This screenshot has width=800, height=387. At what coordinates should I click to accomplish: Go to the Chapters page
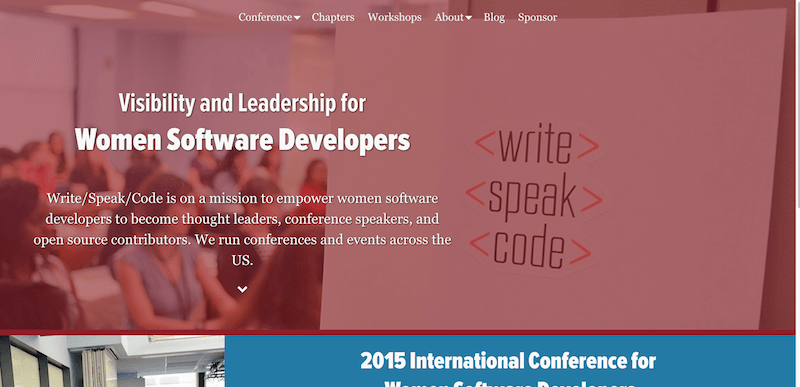tap(333, 17)
